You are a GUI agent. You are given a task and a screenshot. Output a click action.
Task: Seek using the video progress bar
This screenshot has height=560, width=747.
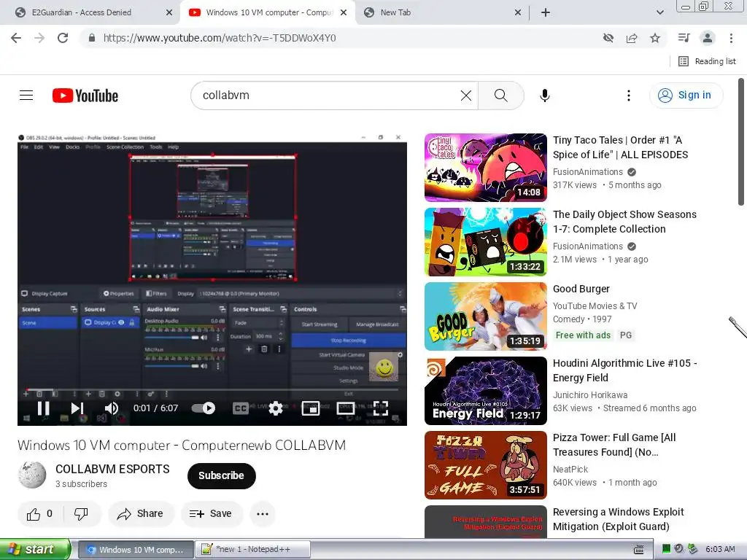coord(212,389)
